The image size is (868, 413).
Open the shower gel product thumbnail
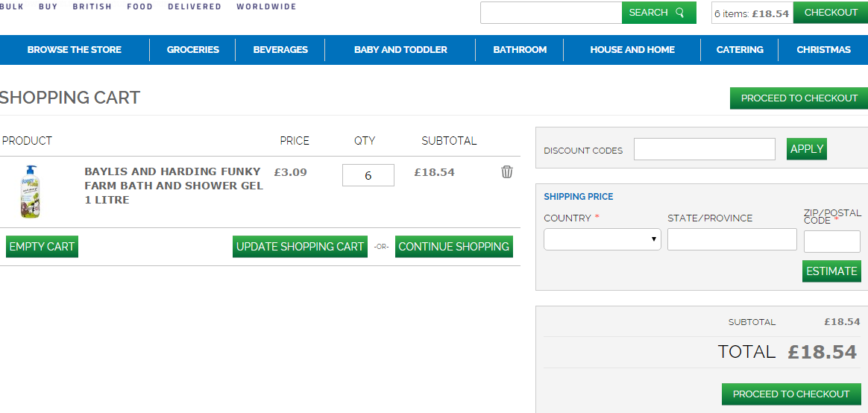click(x=30, y=192)
